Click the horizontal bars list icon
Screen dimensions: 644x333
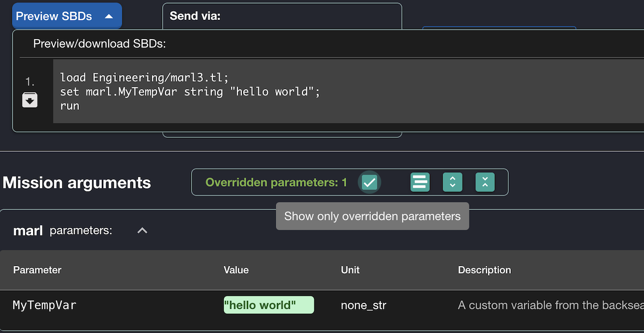pos(420,182)
